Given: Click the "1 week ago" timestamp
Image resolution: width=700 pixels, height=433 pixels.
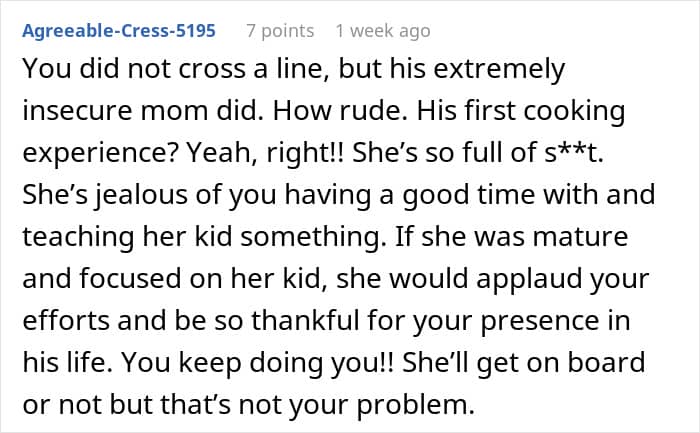Looking at the screenshot, I should [383, 31].
